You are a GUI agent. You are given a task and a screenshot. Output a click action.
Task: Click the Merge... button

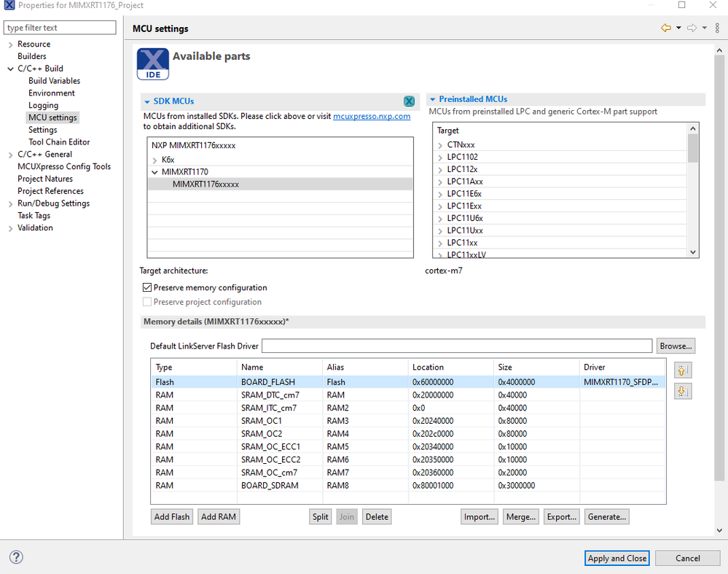coord(521,517)
